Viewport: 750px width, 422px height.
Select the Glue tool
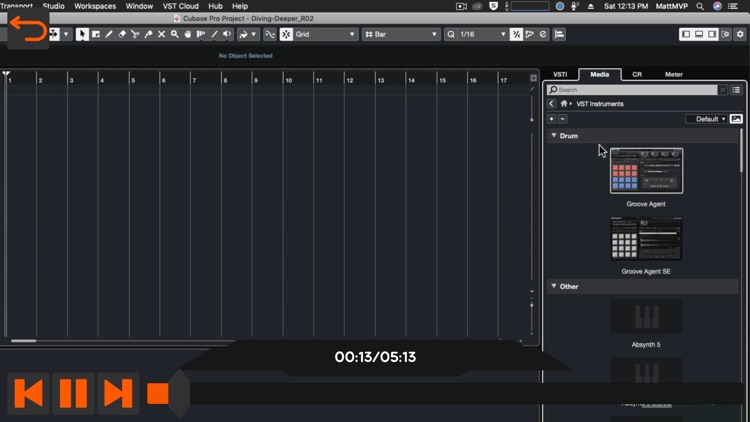(148, 34)
